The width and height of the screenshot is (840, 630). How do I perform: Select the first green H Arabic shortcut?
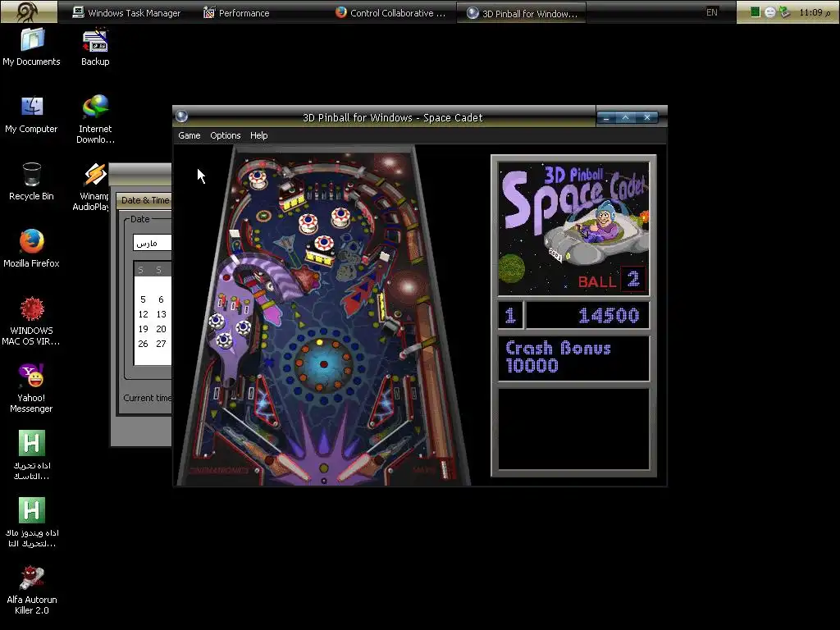[x=32, y=455]
